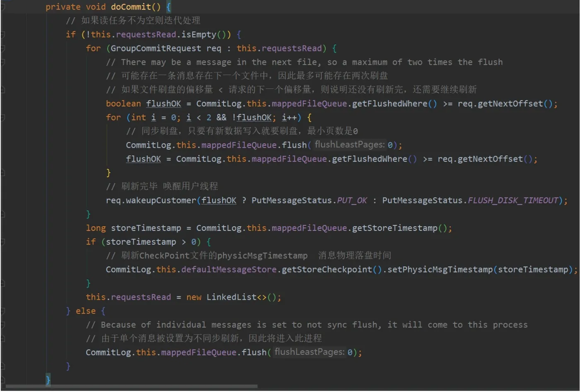Click the getStoreCheckpoint call
Viewport: 580px width, 392px height.
point(327,269)
